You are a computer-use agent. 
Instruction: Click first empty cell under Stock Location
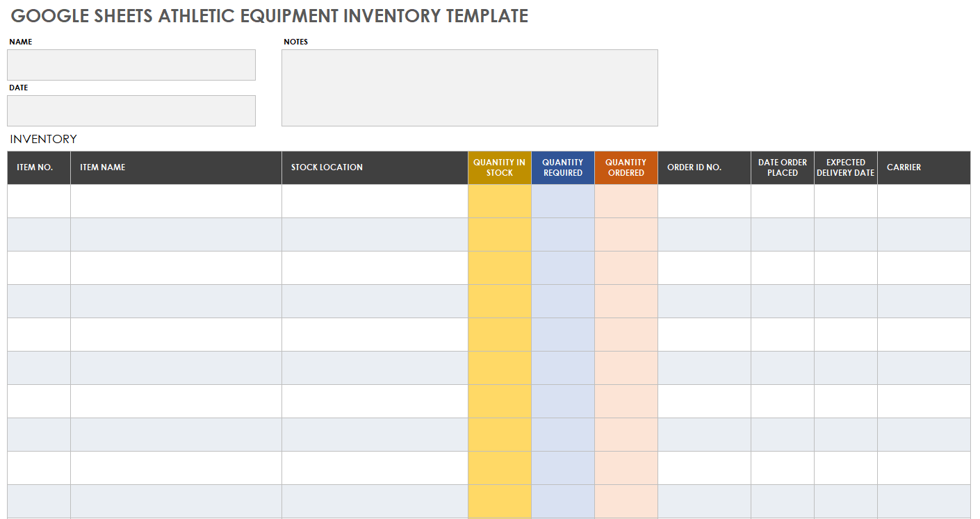click(x=375, y=201)
